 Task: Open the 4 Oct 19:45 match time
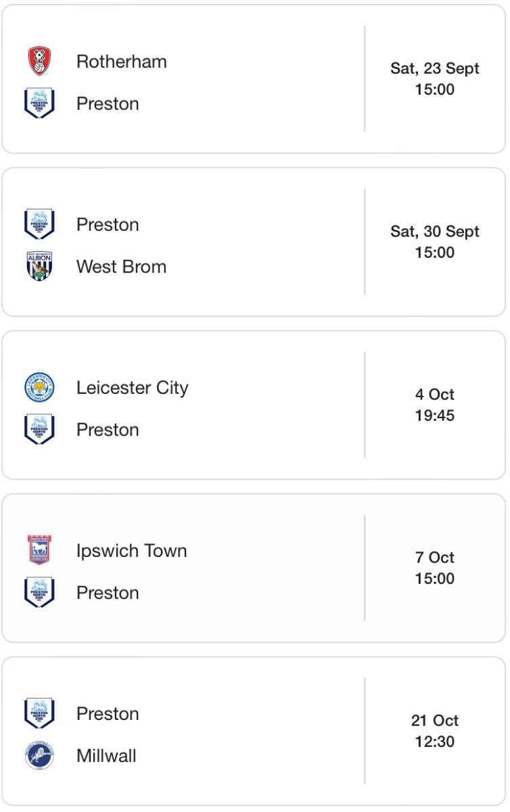tap(435, 405)
